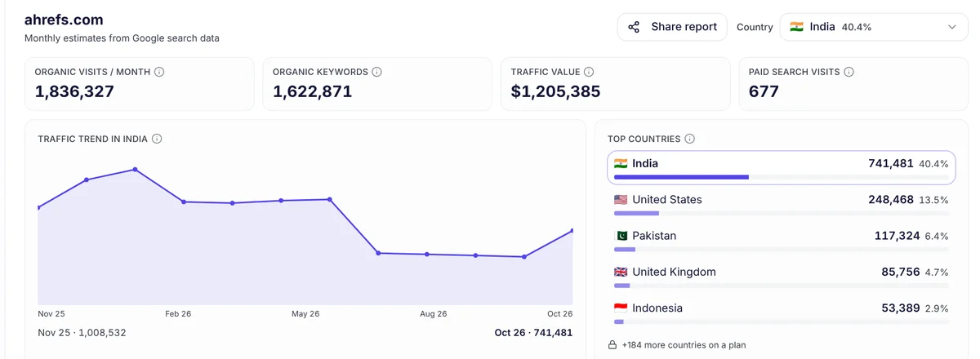Click the Monthly estimates from Google search data subtitle
The image size is (980, 359).
[122, 38]
